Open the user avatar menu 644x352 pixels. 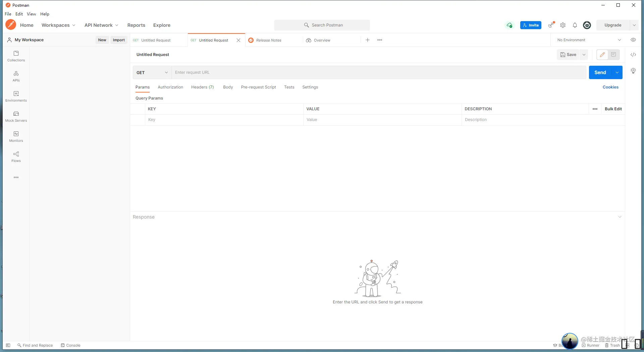coord(587,25)
